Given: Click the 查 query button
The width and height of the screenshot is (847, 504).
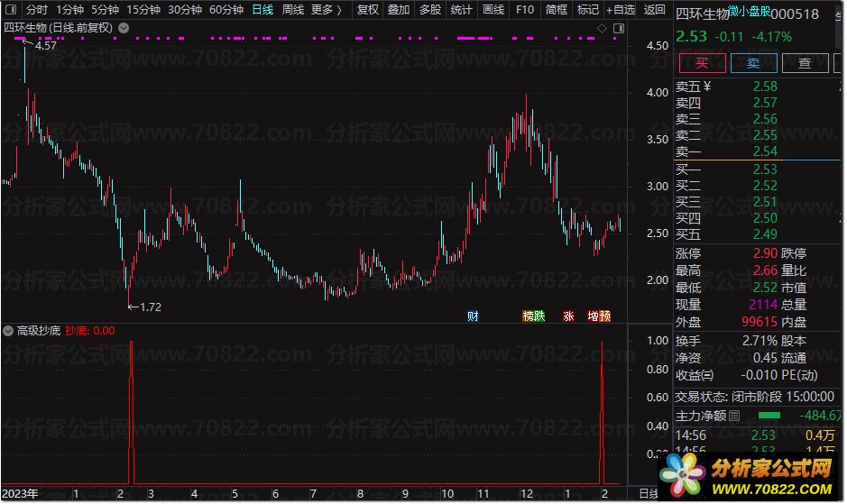Looking at the screenshot, I should tap(805, 63).
